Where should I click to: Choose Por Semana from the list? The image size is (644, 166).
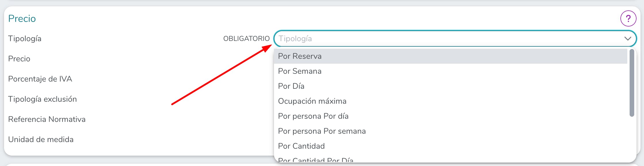pos(451,71)
